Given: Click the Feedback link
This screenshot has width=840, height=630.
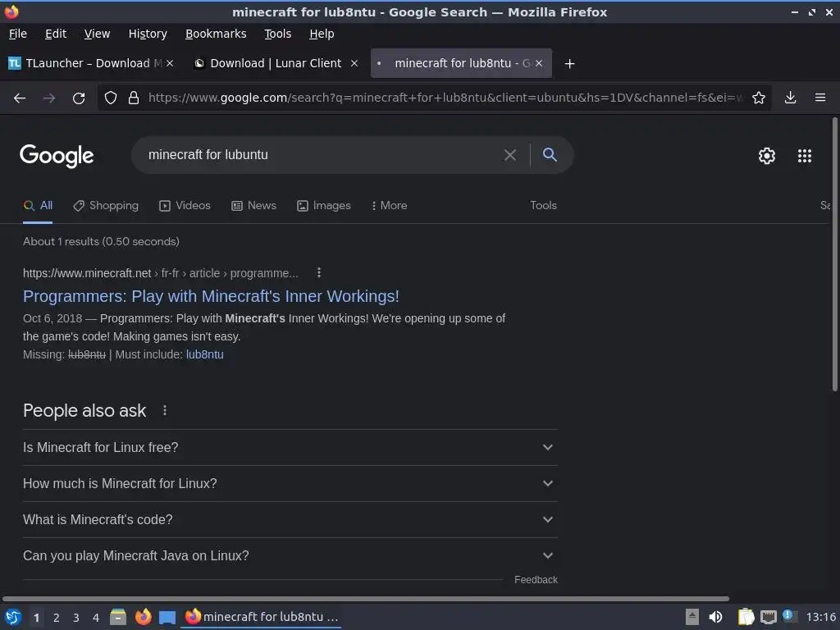Looking at the screenshot, I should pyautogui.click(x=536, y=580).
